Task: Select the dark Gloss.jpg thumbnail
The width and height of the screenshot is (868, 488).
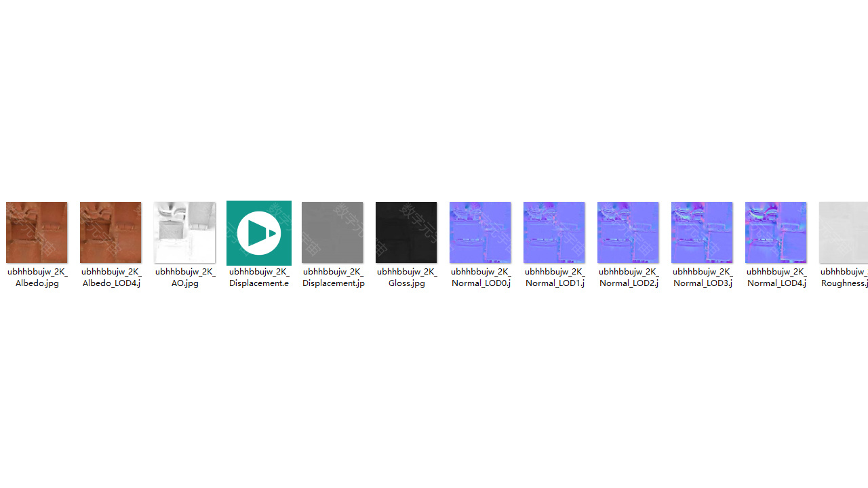Action: tap(406, 232)
